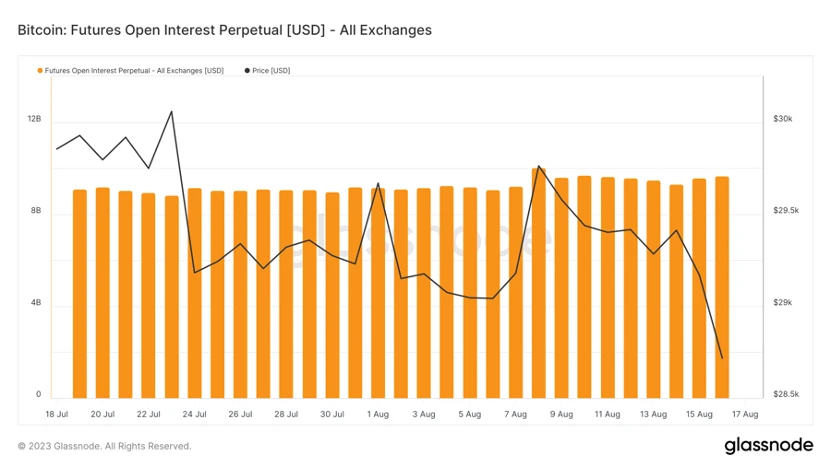The width and height of the screenshot is (832, 468).
Task: Select the 17 Aug x-axis label
Action: pyautogui.click(x=745, y=413)
